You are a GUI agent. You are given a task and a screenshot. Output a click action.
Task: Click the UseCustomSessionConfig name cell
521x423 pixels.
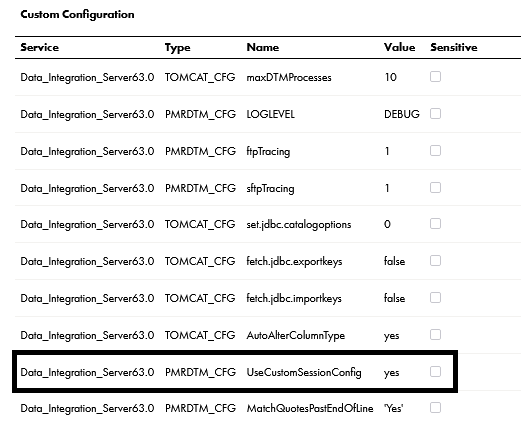304,372
